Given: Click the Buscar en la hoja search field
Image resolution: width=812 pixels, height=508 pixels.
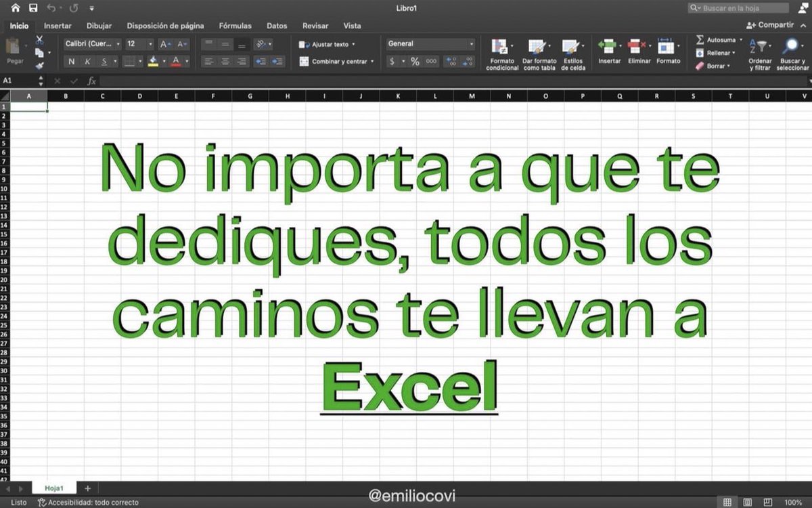Looking at the screenshot, I should pos(738,8).
